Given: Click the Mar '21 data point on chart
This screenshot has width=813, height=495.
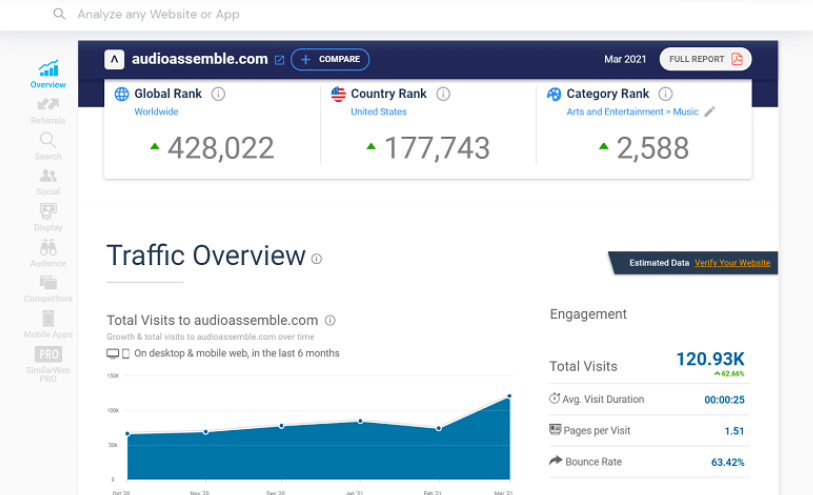Looking at the screenshot, I should coord(509,396).
